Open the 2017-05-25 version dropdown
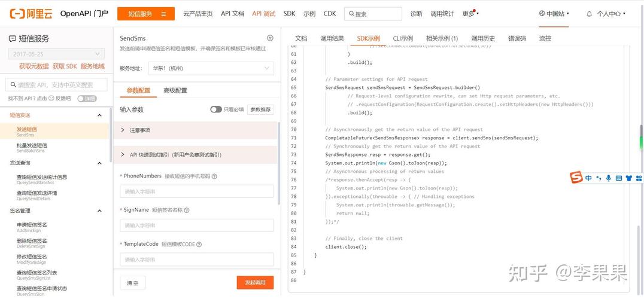The image size is (644, 299). [56, 54]
